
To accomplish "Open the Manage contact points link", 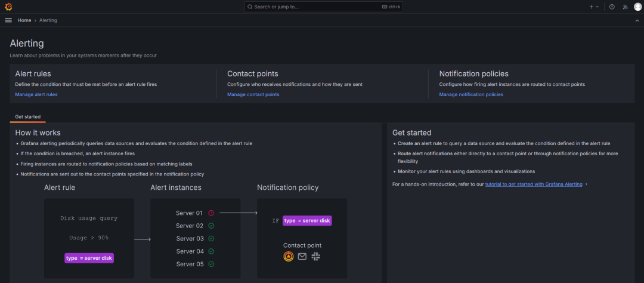I will 253,94.
